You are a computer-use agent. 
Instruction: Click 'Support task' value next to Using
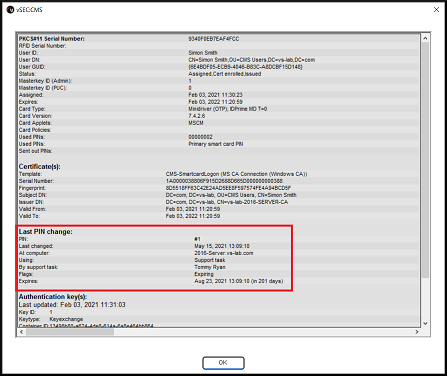(x=210, y=260)
